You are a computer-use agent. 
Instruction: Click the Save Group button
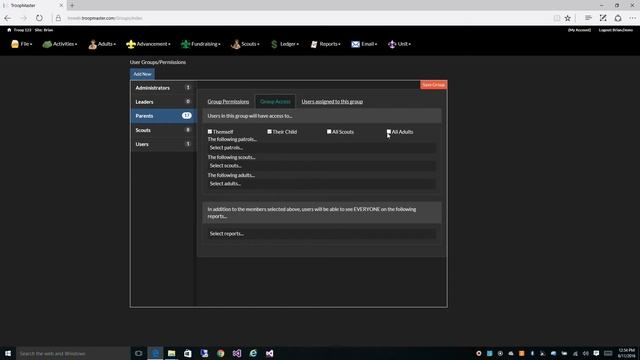point(433,85)
